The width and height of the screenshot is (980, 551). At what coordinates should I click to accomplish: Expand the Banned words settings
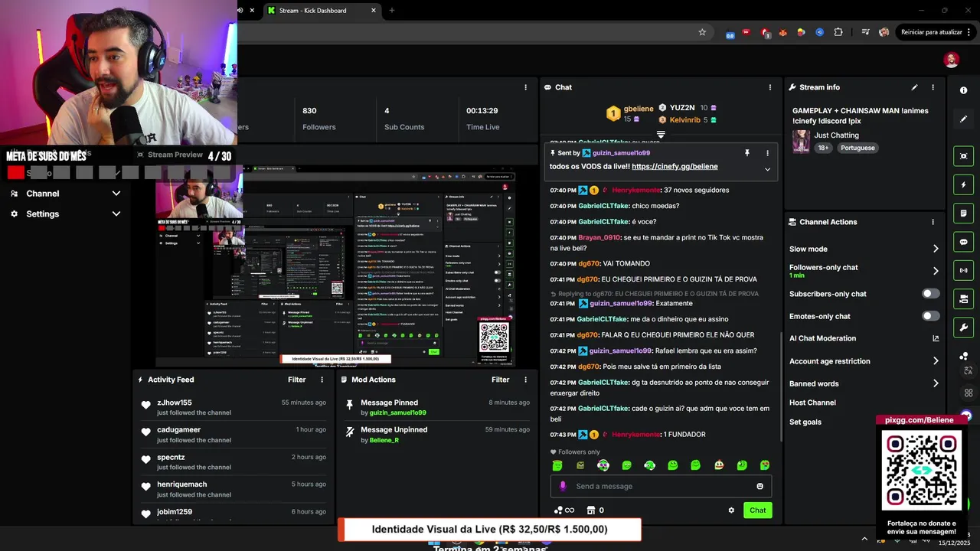tap(935, 383)
